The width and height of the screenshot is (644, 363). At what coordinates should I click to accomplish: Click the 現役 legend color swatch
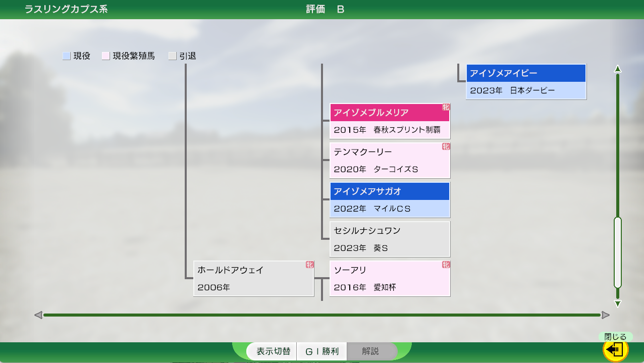click(66, 57)
